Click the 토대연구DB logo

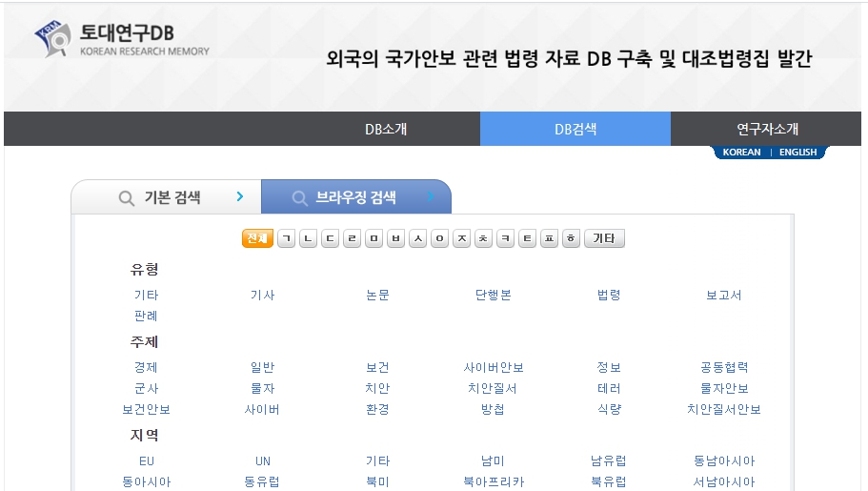click(x=122, y=38)
